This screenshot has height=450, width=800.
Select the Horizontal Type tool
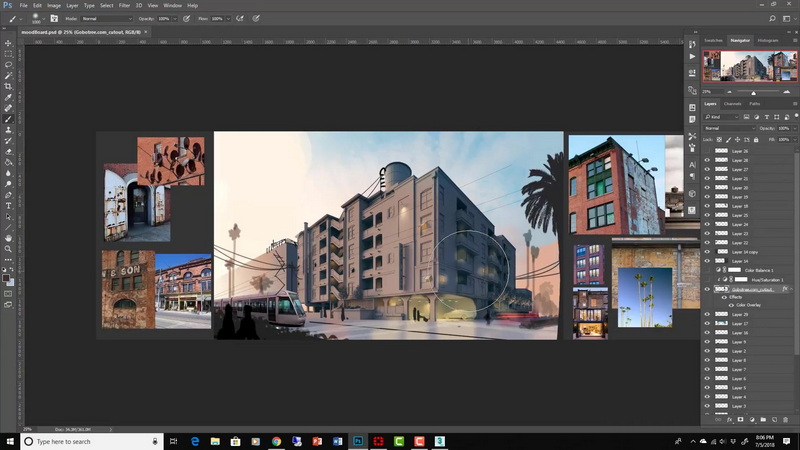click(x=8, y=206)
